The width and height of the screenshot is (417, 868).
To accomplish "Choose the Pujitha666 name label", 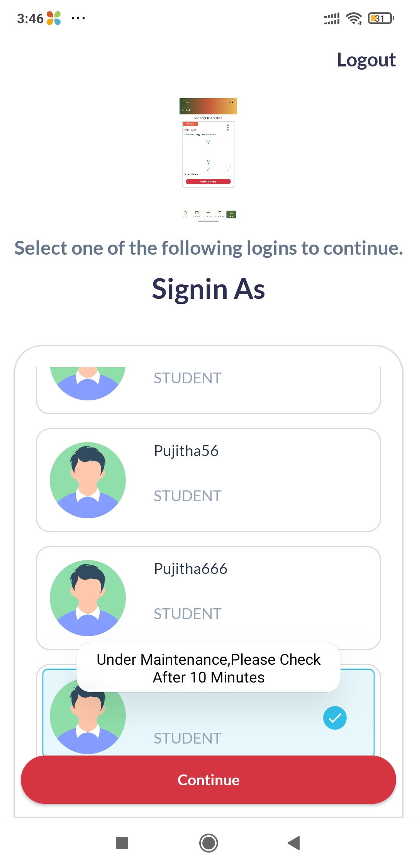I will coord(191,569).
